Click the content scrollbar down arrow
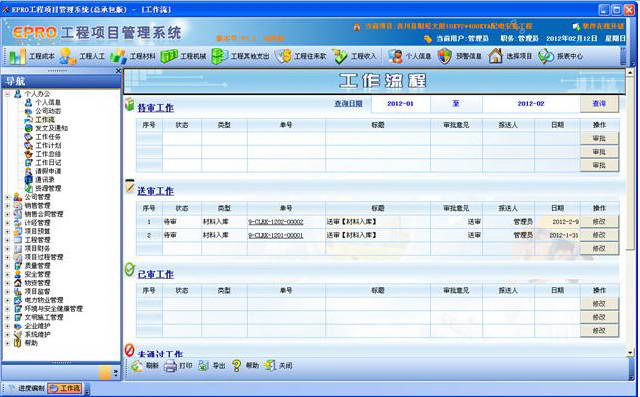 pyautogui.click(x=631, y=353)
